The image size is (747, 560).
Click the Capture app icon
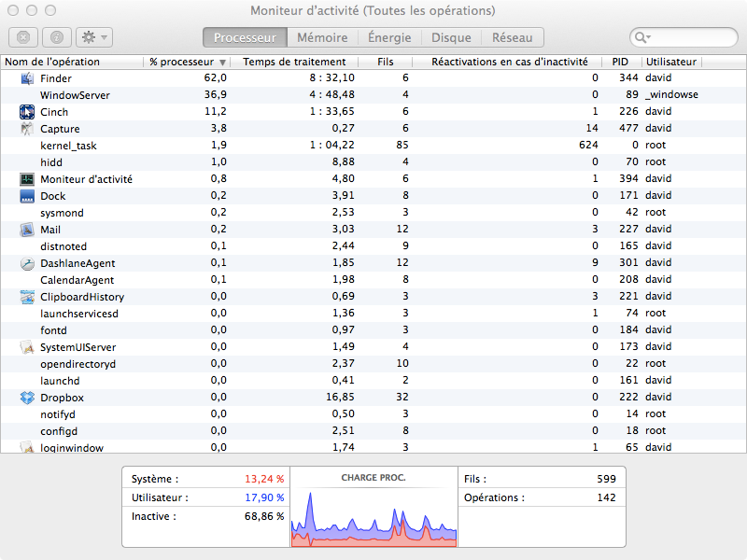click(x=27, y=129)
